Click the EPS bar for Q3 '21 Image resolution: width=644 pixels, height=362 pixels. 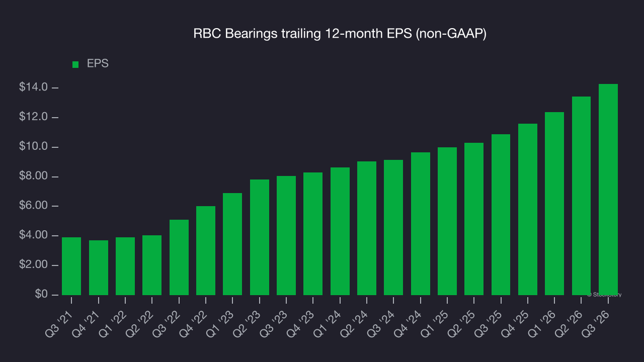point(71,266)
